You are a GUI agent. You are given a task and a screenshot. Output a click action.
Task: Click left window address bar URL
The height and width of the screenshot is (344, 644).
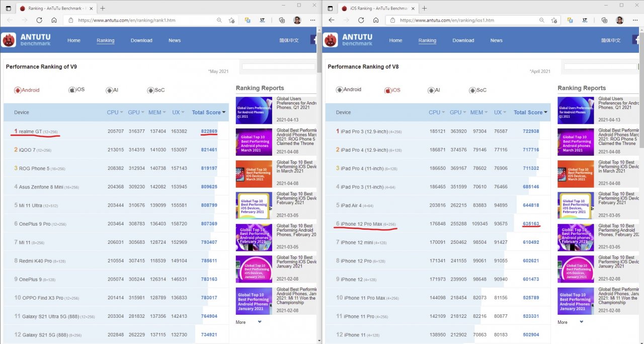(x=127, y=20)
